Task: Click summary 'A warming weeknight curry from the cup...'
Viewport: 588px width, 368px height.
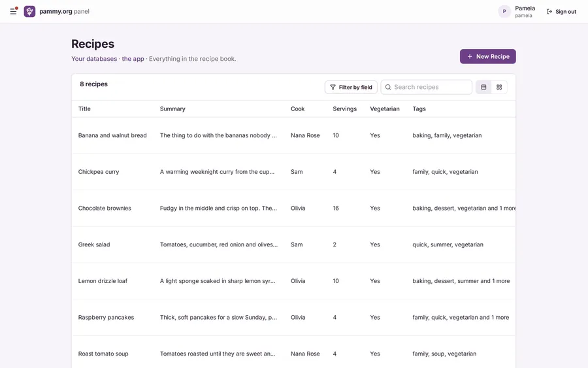Action: click(217, 172)
